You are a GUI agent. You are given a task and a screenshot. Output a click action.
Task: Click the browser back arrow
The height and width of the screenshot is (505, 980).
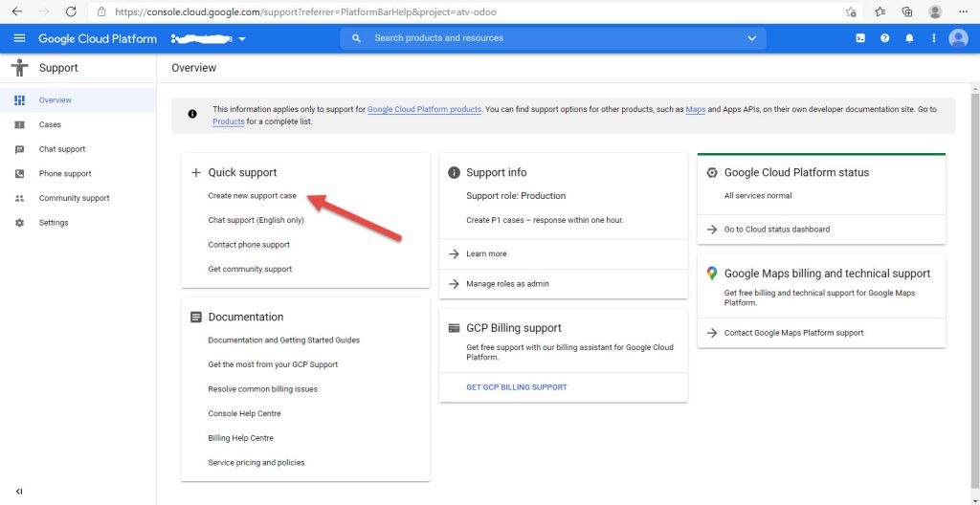pyautogui.click(x=17, y=11)
